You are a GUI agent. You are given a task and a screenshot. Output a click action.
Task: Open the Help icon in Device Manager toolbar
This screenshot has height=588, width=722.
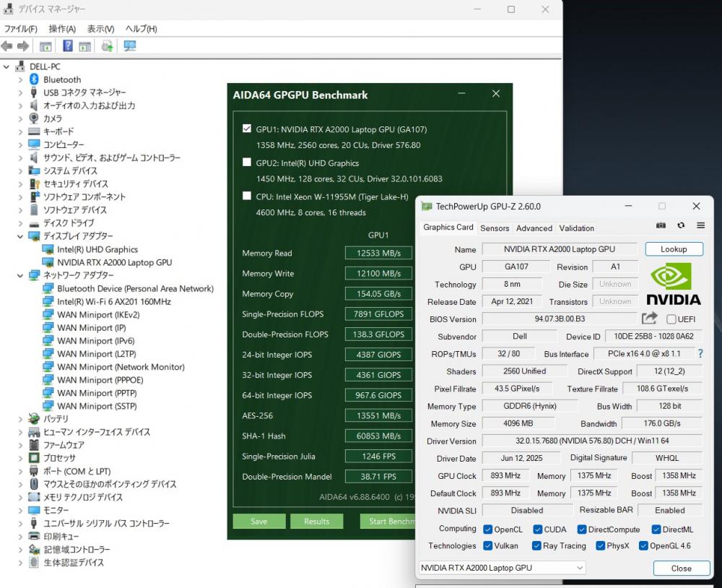68,46
